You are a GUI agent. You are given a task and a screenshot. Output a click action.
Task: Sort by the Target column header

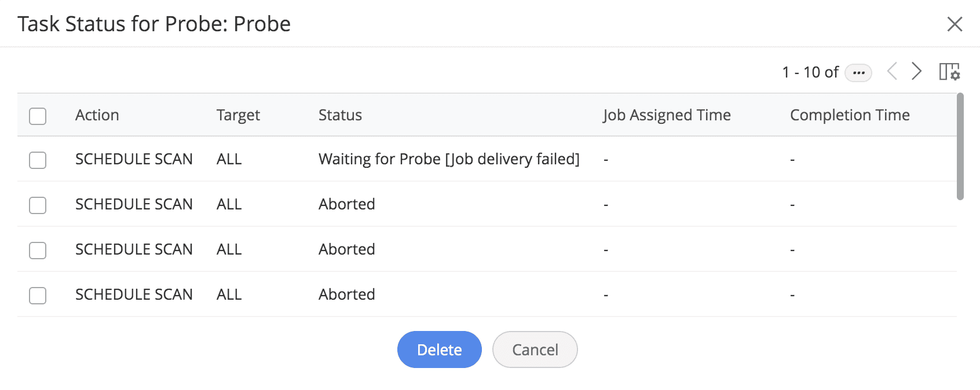(238, 115)
